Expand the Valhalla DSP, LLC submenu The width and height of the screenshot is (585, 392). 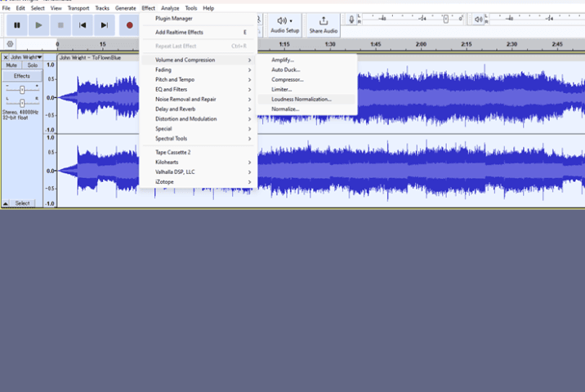click(x=198, y=172)
